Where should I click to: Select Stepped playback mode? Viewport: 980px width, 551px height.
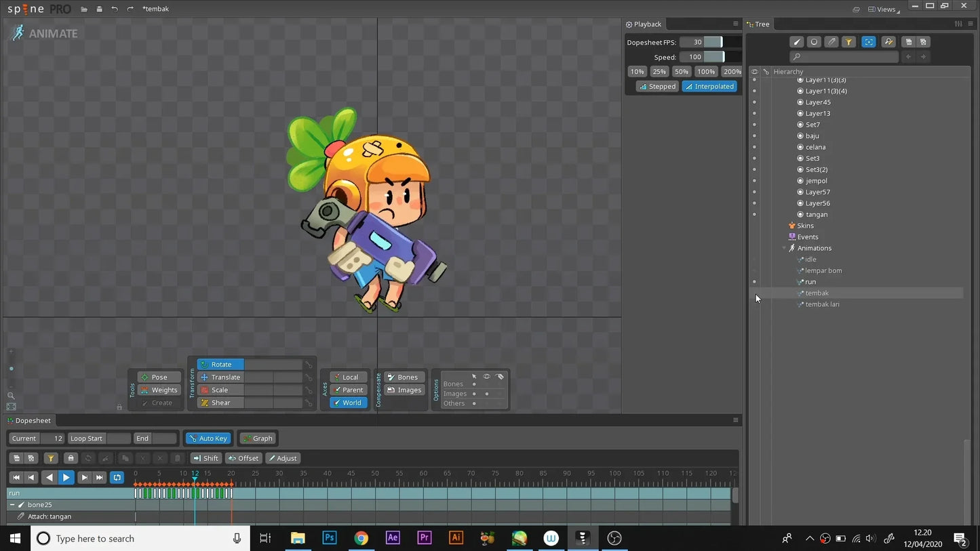click(657, 86)
